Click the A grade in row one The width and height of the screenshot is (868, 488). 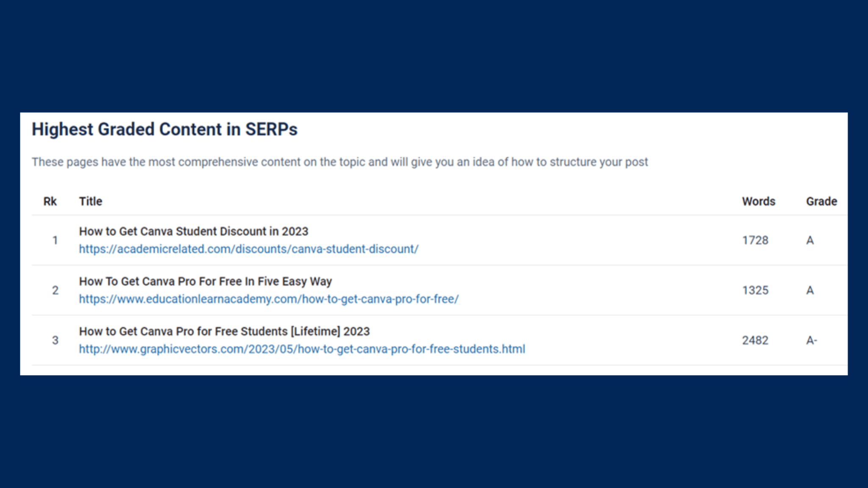[x=810, y=240]
